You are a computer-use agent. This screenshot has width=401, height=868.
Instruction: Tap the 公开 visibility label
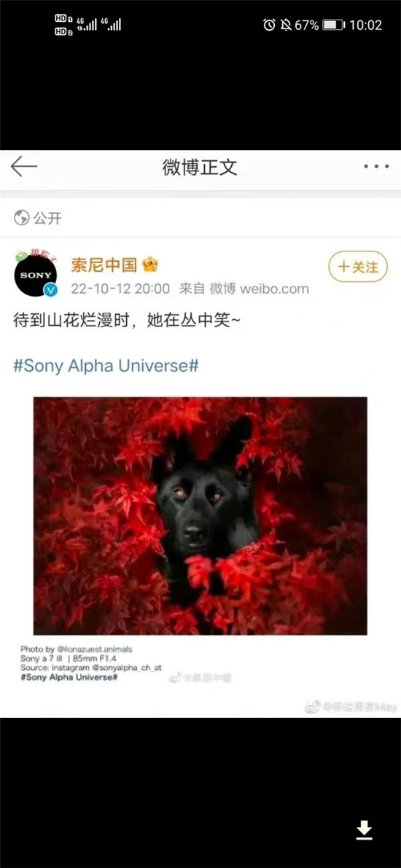pyautogui.click(x=47, y=218)
